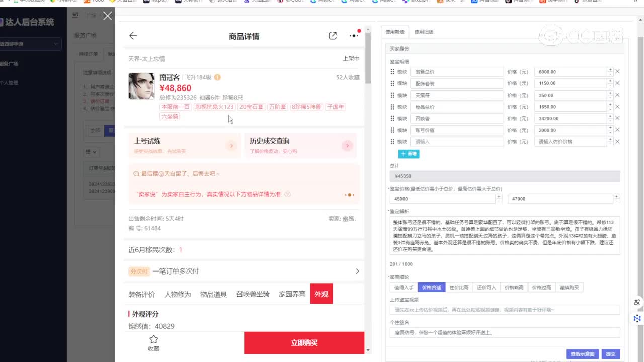
Task: Click the red 立即购买 button
Action: point(304,343)
